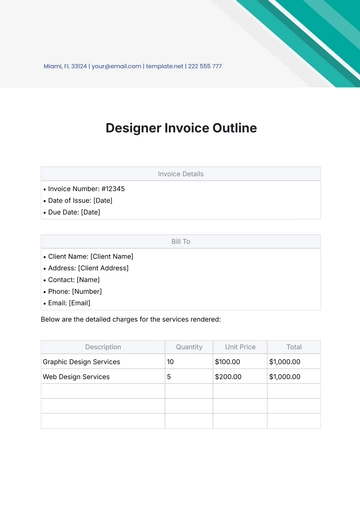Click 'Date of Issue: [Date]' line
Image resolution: width=360 pixels, height=509 pixels.
click(78, 201)
